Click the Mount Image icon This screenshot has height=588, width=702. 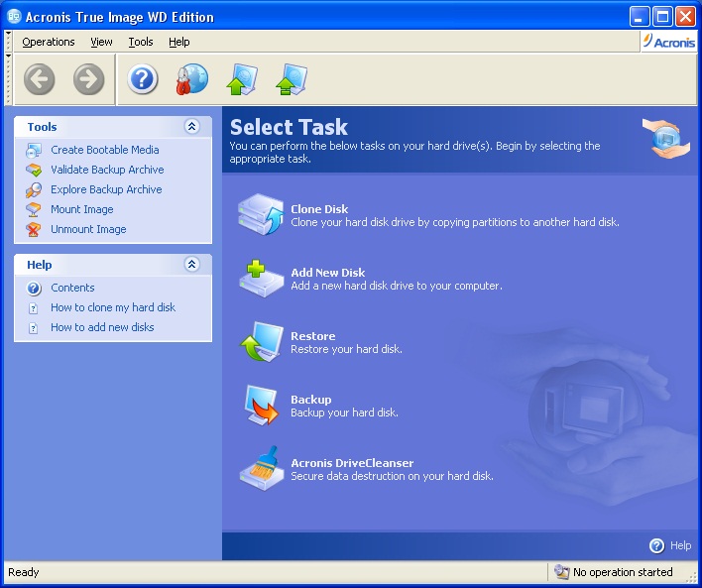click(34, 209)
